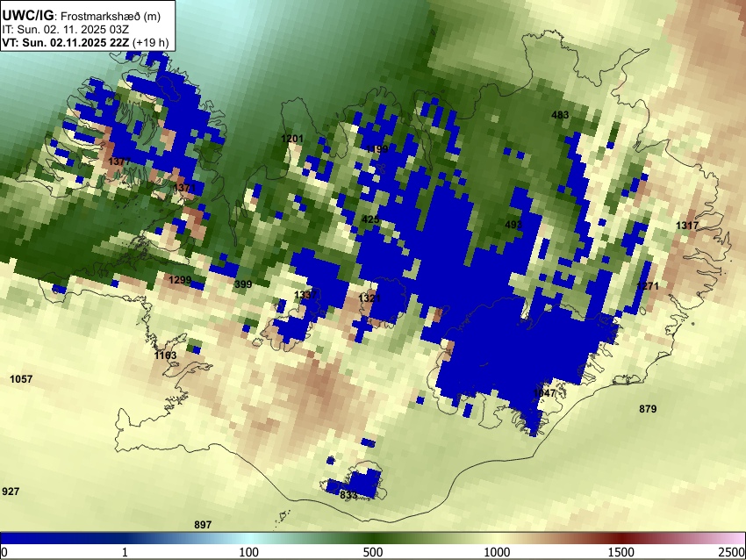The height and width of the screenshot is (560, 746).
Task: Click the dark green section of the color scale
Action: [373, 538]
